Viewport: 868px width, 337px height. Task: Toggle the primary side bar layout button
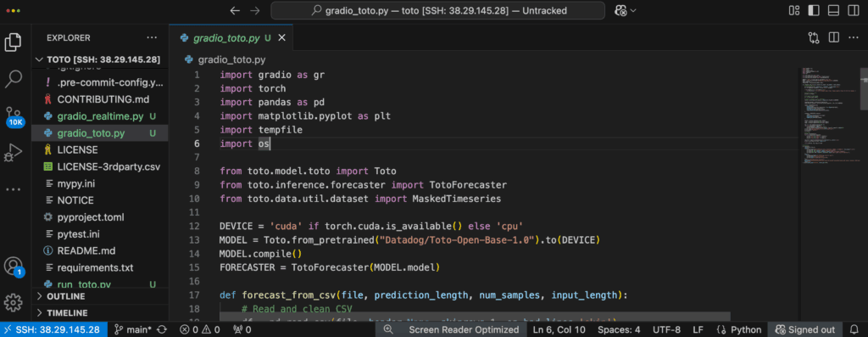(x=814, y=10)
